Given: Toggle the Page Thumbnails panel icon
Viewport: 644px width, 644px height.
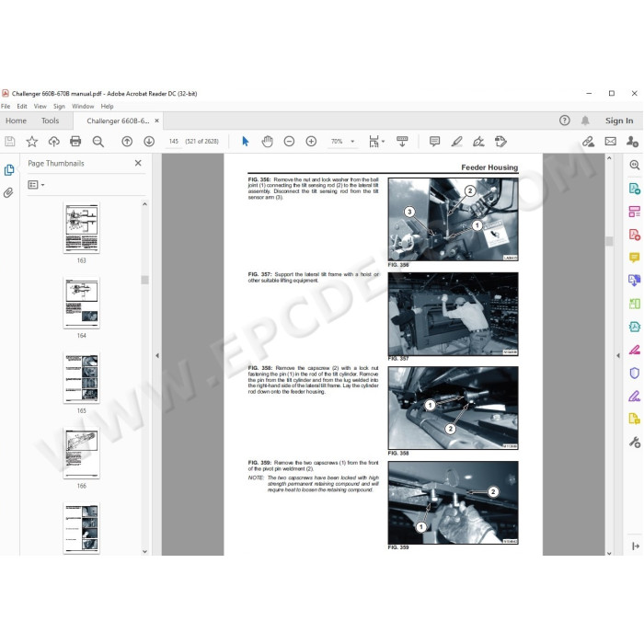Looking at the screenshot, I should pyautogui.click(x=9, y=170).
